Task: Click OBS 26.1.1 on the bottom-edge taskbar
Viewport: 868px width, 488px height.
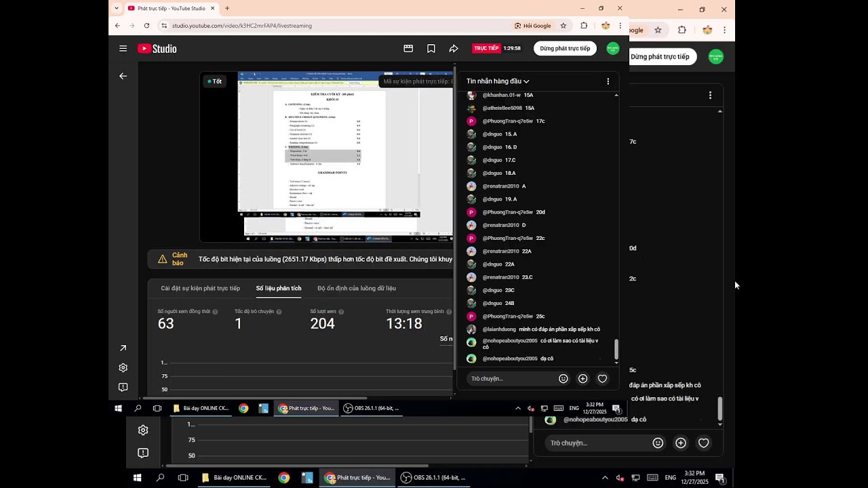Action: [x=433, y=478]
